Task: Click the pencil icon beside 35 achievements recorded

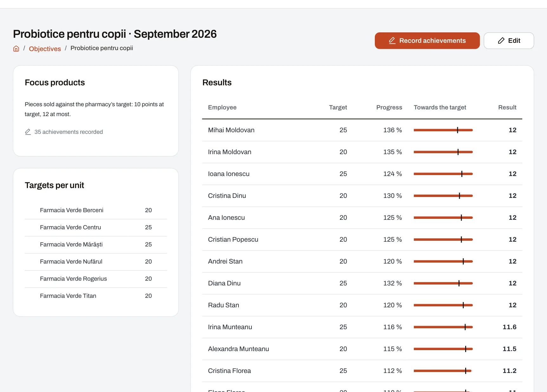Action: (x=28, y=132)
